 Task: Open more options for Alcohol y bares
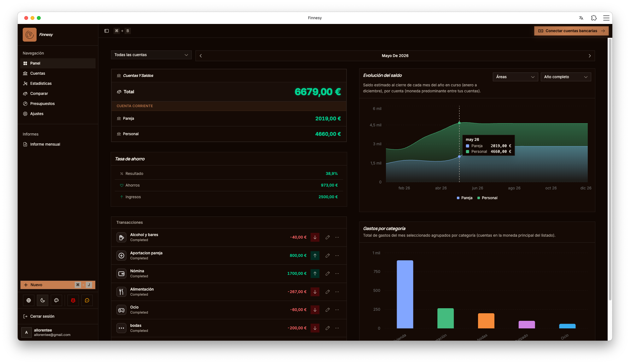337,237
